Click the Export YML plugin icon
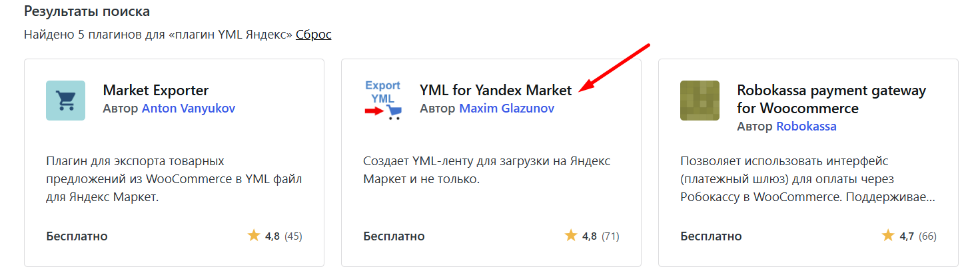This screenshot has width=980, height=273. [x=382, y=101]
